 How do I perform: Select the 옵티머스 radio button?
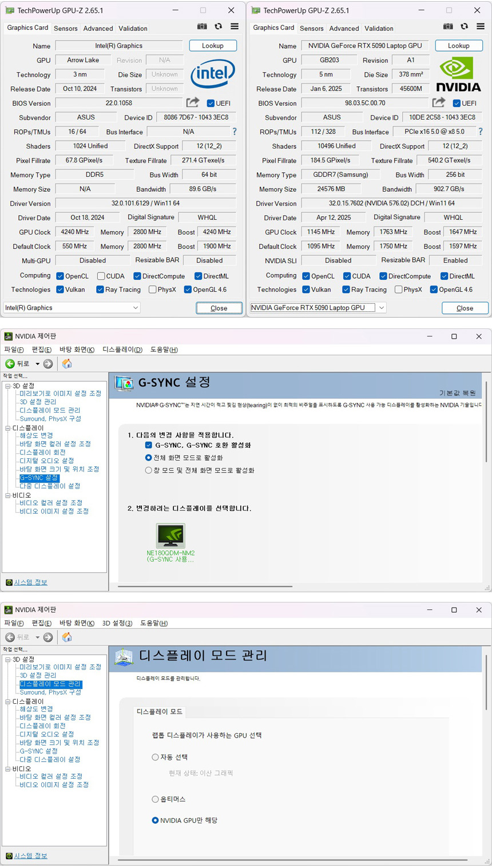pos(155,799)
